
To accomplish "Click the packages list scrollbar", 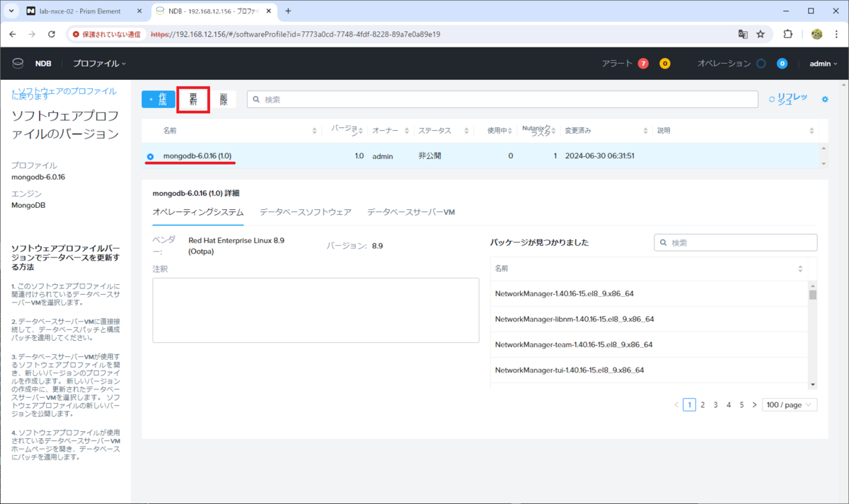I will tap(813, 295).
